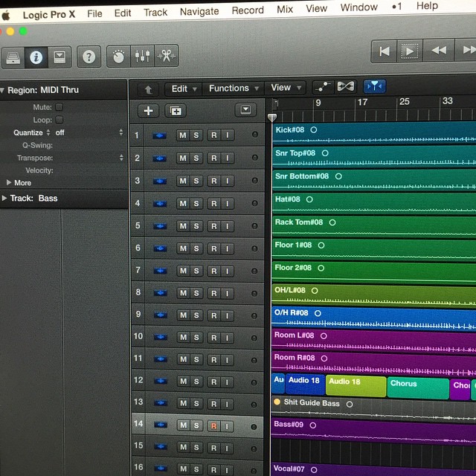Image resolution: width=476 pixels, height=476 pixels.
Task: Enable the Loop checkbox in Region inspector
Action: 59,120
